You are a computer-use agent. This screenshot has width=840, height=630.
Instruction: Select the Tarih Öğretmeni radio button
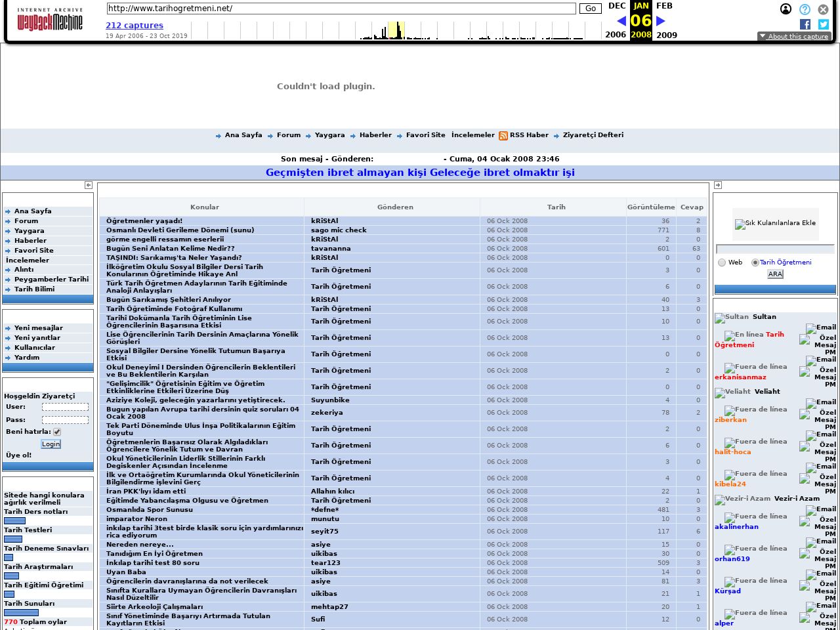(755, 262)
